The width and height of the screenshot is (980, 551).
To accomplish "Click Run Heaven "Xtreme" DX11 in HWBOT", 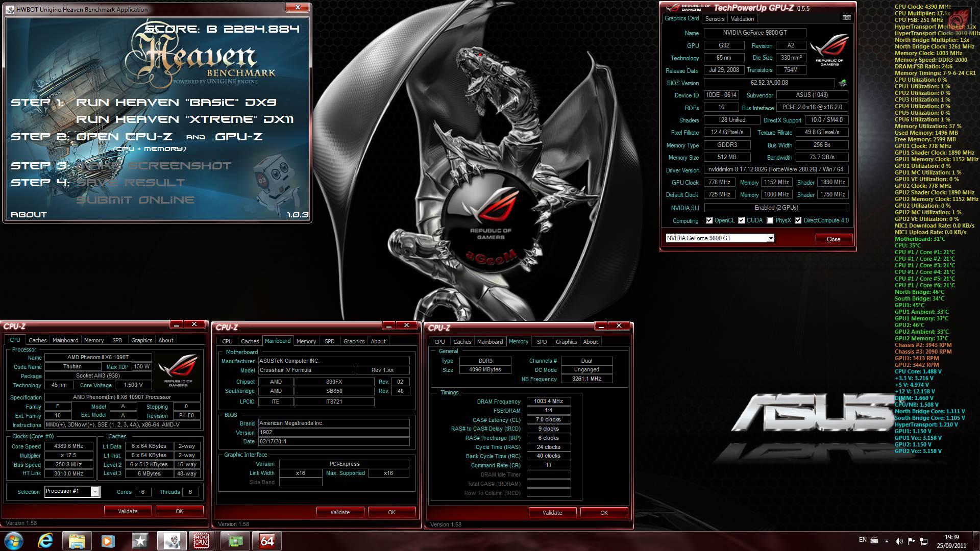I will coord(185,119).
